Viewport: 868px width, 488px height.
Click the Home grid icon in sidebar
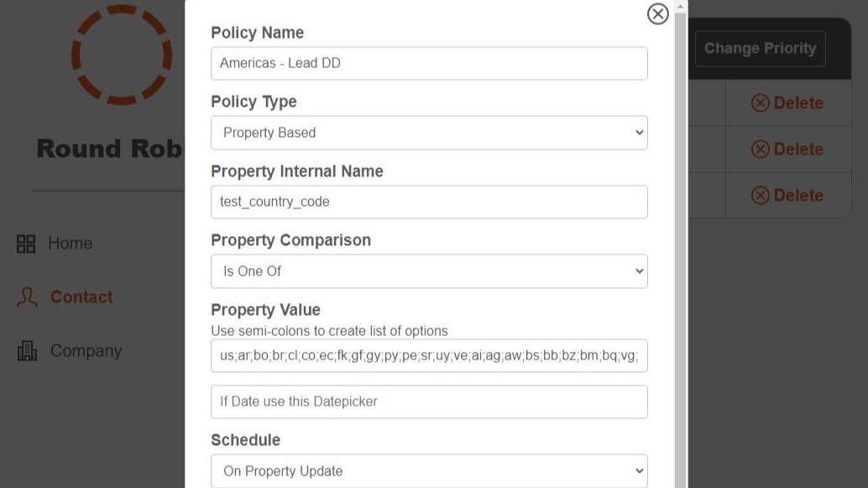coord(26,244)
